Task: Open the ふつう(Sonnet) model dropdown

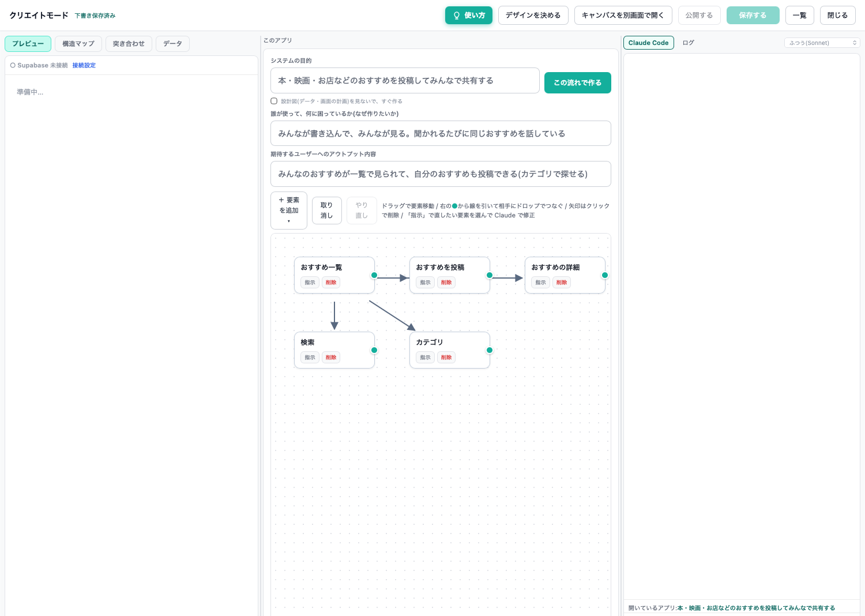Action: 822,43
